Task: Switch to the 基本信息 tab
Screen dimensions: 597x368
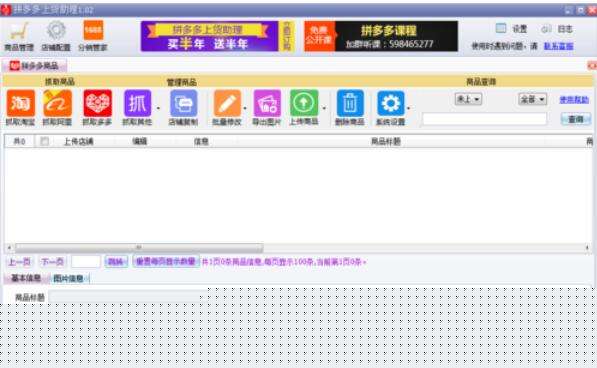Action: point(26,278)
